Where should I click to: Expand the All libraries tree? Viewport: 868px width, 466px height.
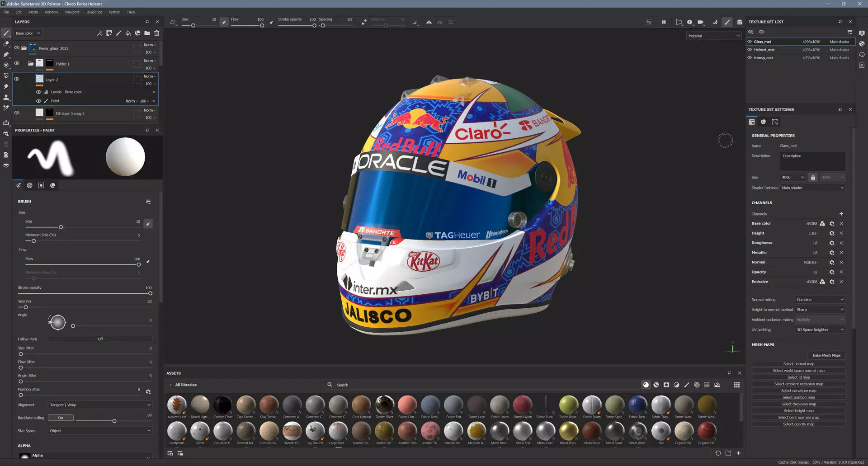170,385
